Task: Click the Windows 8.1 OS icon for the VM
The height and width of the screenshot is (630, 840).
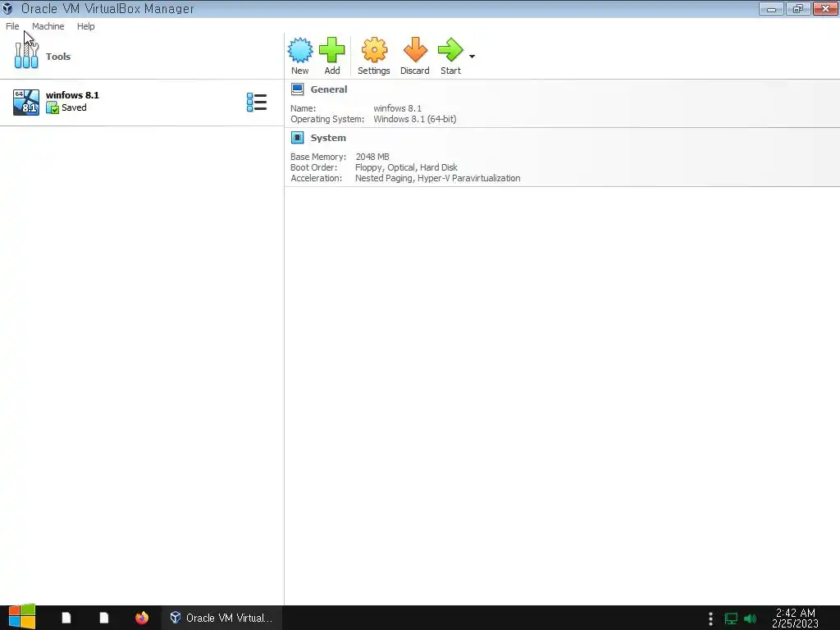Action: [x=26, y=103]
